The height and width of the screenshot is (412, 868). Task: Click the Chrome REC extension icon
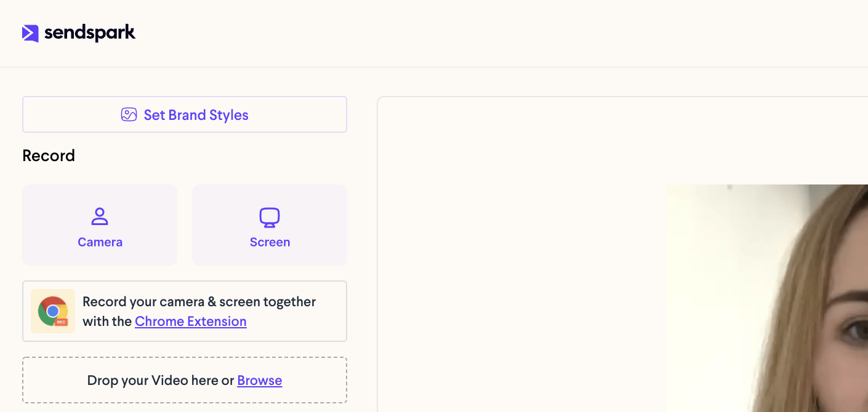53,311
